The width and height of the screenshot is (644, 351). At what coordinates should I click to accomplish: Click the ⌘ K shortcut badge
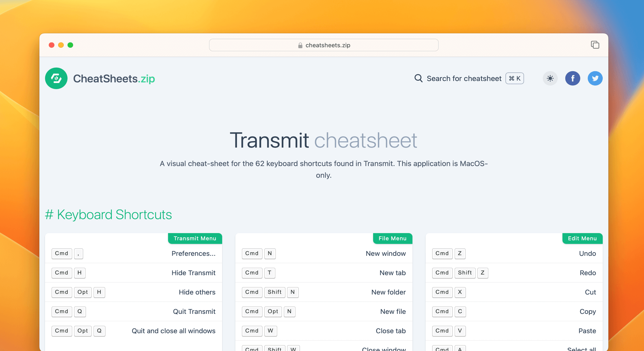514,78
